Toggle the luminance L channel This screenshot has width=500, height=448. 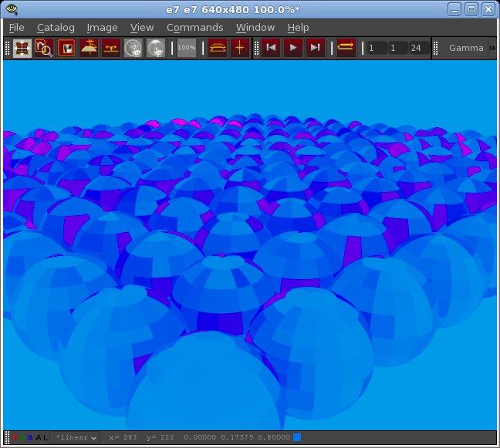coord(46,437)
